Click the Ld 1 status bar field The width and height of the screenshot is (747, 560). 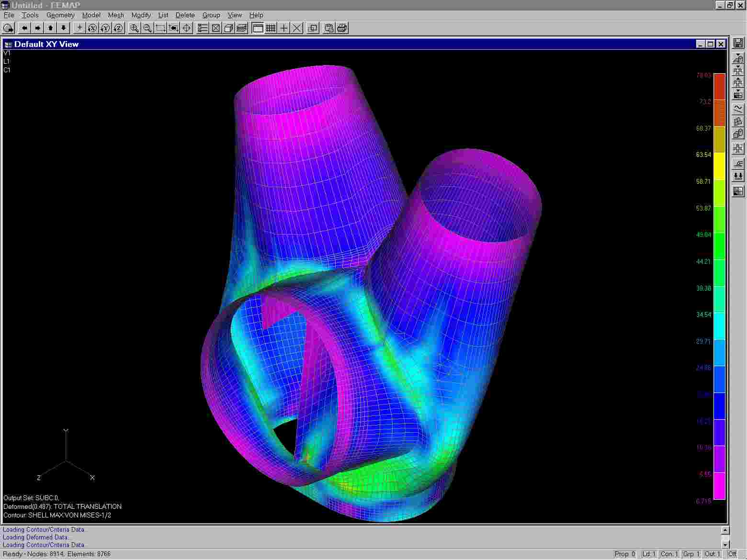(648, 554)
